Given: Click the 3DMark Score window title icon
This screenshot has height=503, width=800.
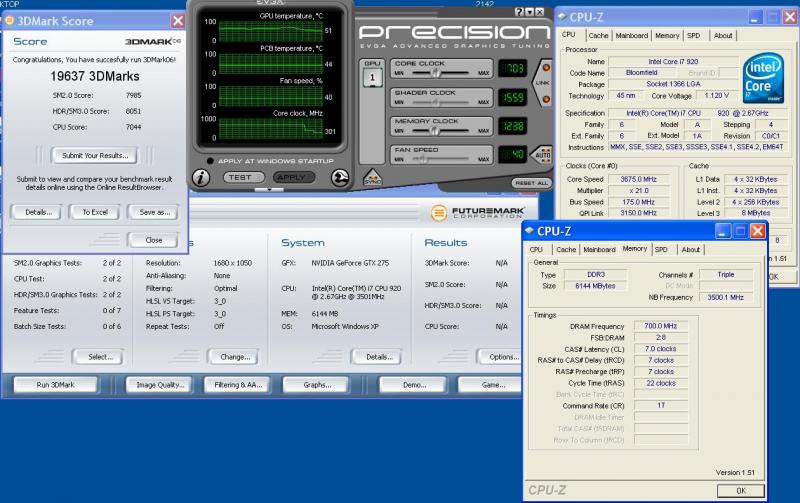Looking at the screenshot, I should (x=9, y=21).
